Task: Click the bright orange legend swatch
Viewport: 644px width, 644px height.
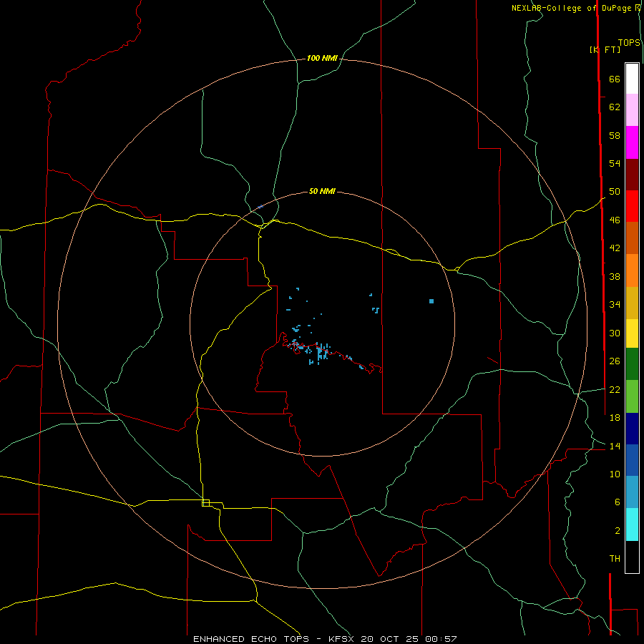Action: click(x=632, y=270)
